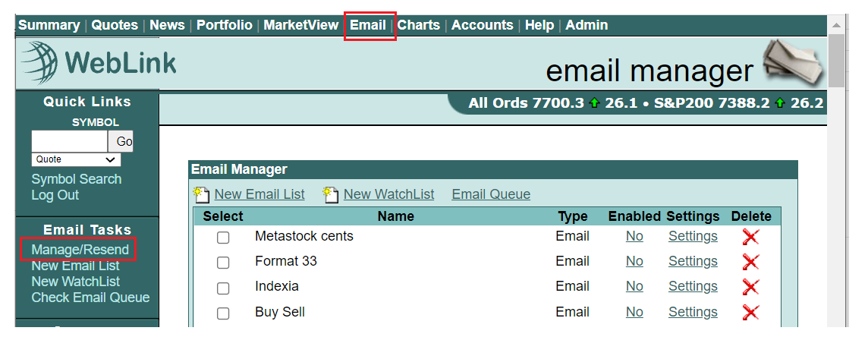Click the 'Metastock cents' name text

pyautogui.click(x=304, y=236)
